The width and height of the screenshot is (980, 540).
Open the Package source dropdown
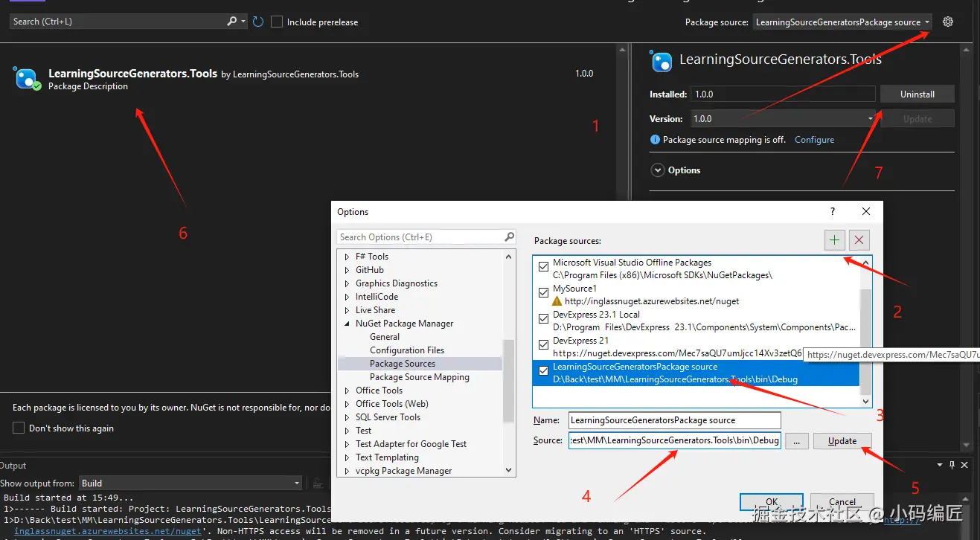click(842, 22)
